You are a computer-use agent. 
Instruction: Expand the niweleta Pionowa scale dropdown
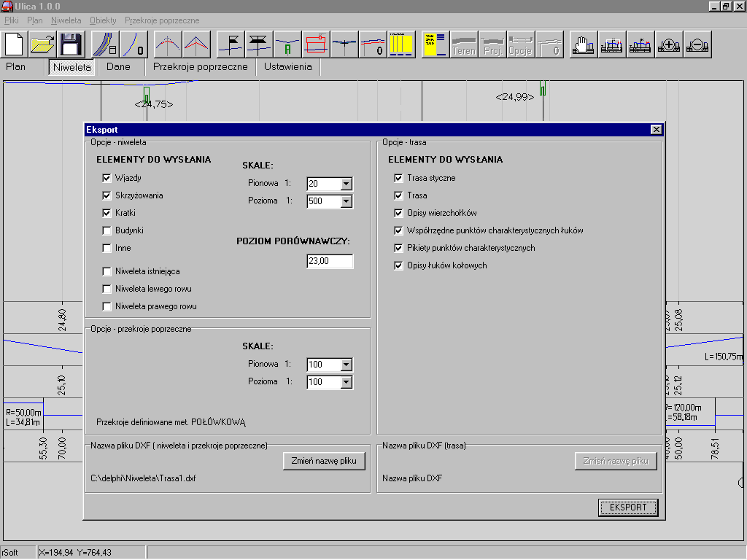click(x=346, y=184)
